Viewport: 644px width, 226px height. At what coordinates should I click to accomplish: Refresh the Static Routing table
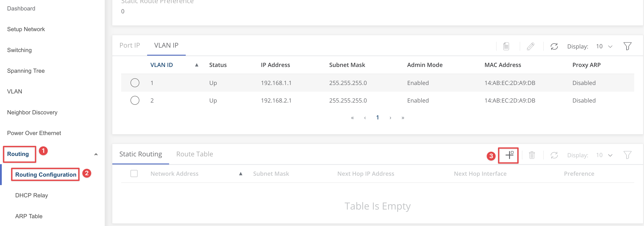554,155
